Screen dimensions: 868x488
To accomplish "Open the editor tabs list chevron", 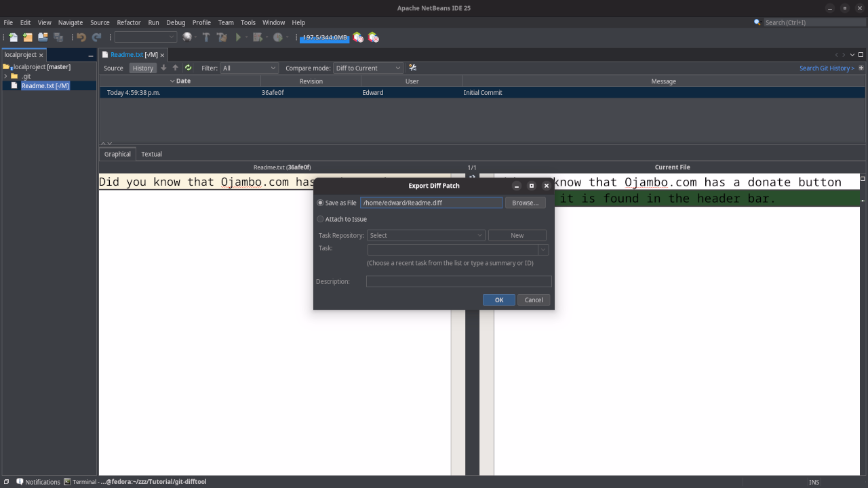I will point(852,55).
